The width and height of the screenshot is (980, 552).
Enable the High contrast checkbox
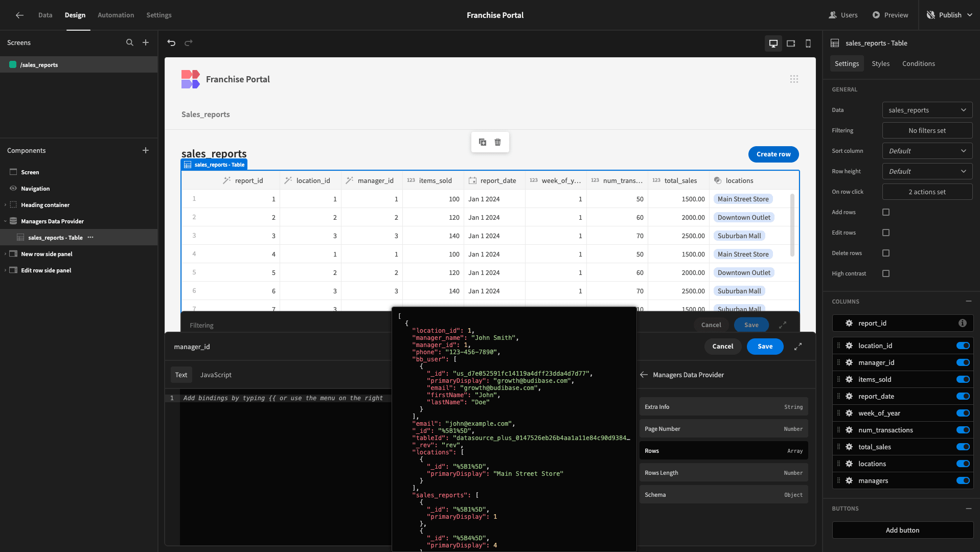(x=886, y=273)
